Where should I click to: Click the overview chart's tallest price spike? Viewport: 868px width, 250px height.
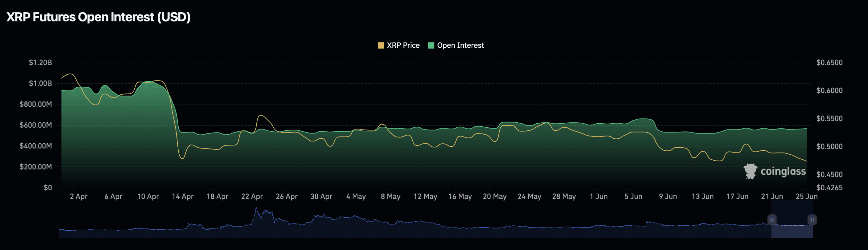click(256, 208)
